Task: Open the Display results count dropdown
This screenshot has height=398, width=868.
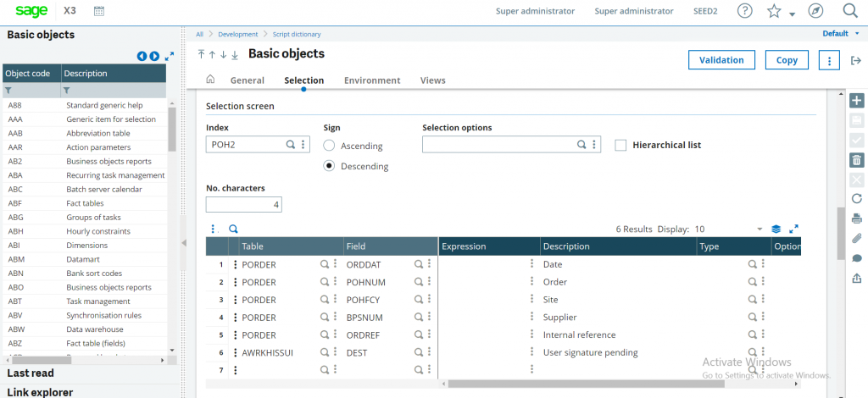Action: pyautogui.click(x=759, y=229)
